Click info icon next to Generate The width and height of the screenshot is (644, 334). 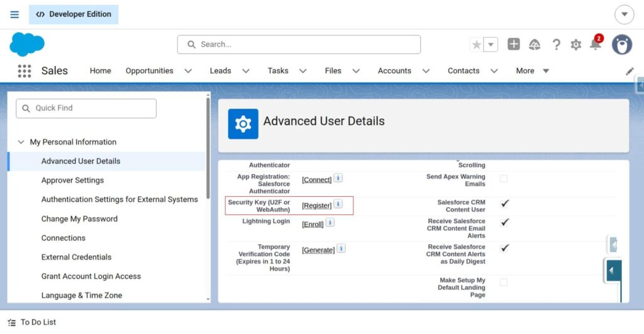[341, 248]
